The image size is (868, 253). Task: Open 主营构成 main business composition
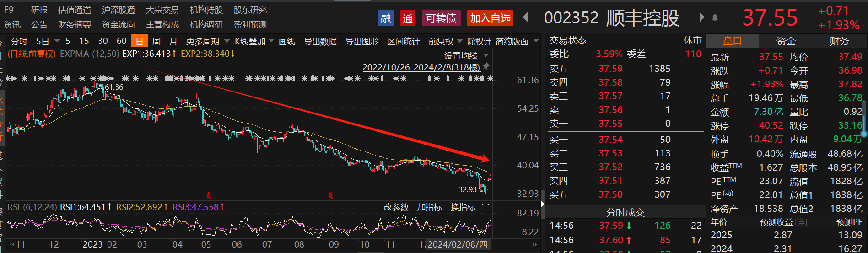click(x=162, y=24)
